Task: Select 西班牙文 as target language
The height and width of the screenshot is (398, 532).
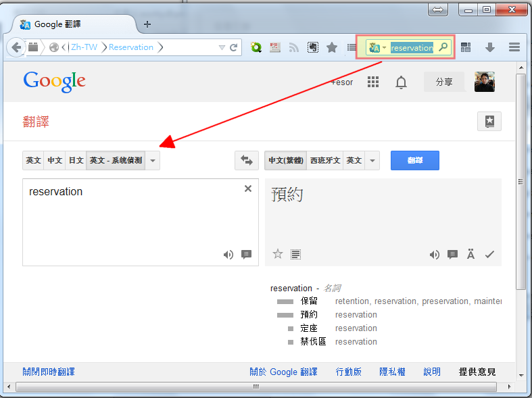Action: pyautogui.click(x=325, y=160)
